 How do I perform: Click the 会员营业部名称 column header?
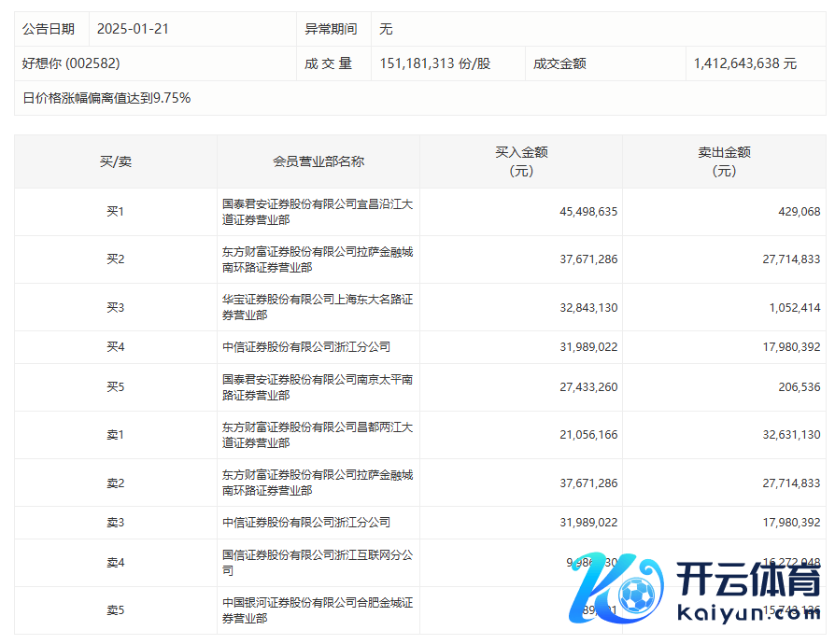click(x=318, y=161)
